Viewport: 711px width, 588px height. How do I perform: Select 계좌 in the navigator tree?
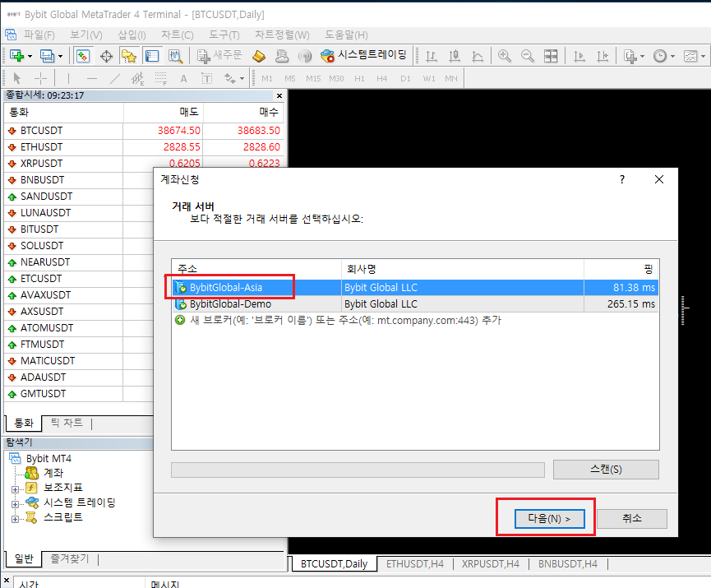point(53,473)
